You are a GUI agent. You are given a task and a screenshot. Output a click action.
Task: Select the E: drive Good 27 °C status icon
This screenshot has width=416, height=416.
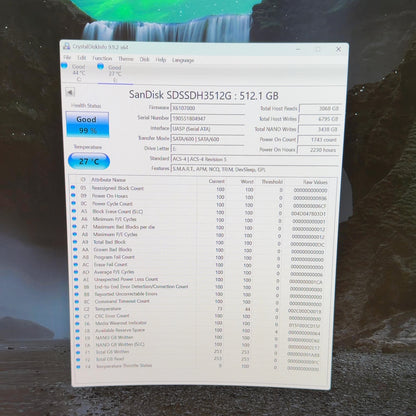tap(100, 67)
